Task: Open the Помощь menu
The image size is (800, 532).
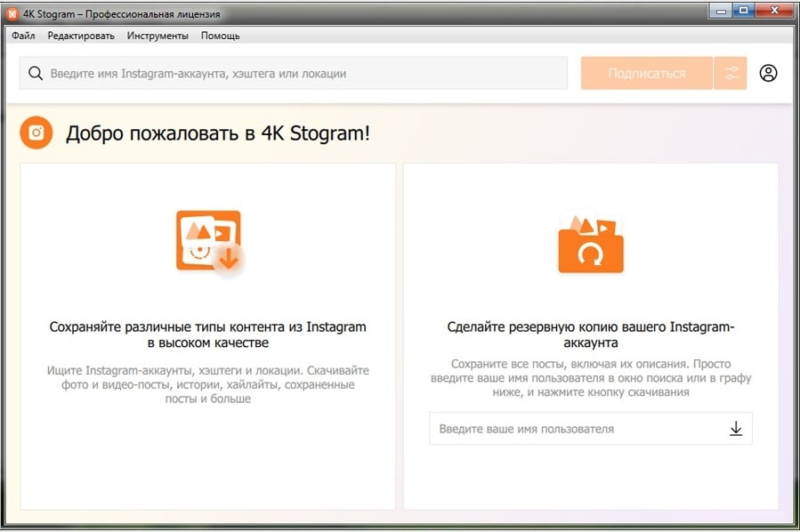Action: tap(221, 36)
